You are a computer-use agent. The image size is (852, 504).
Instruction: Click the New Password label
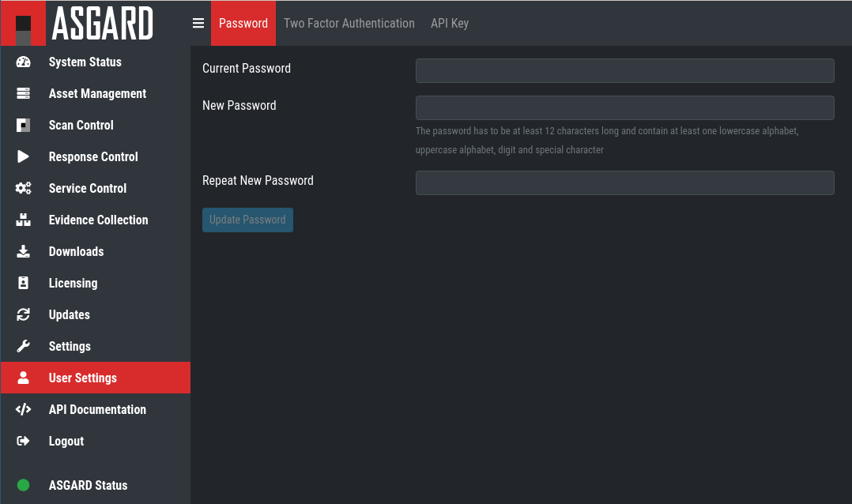click(x=239, y=105)
